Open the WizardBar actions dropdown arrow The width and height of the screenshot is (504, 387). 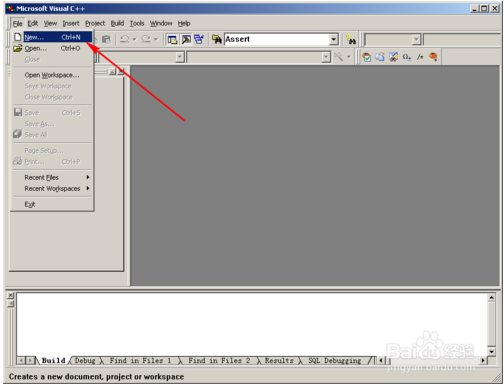click(x=348, y=57)
